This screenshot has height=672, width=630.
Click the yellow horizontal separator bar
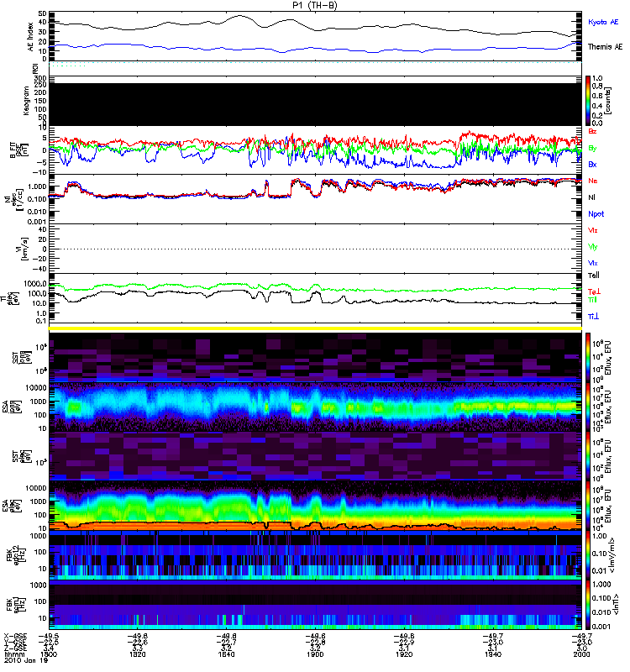point(315,328)
